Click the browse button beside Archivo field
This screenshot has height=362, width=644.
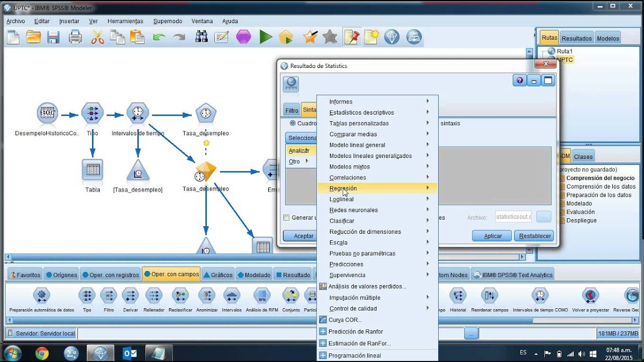[x=543, y=217]
